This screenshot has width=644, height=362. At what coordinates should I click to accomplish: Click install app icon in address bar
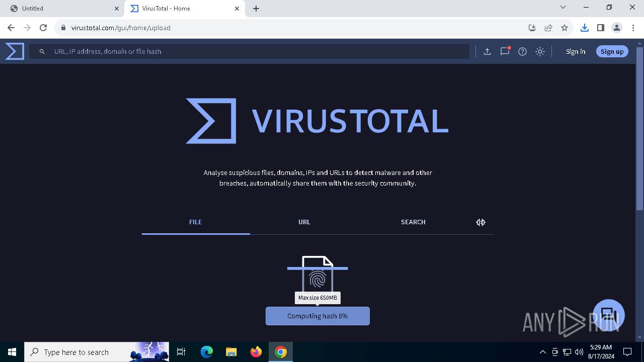532,28
